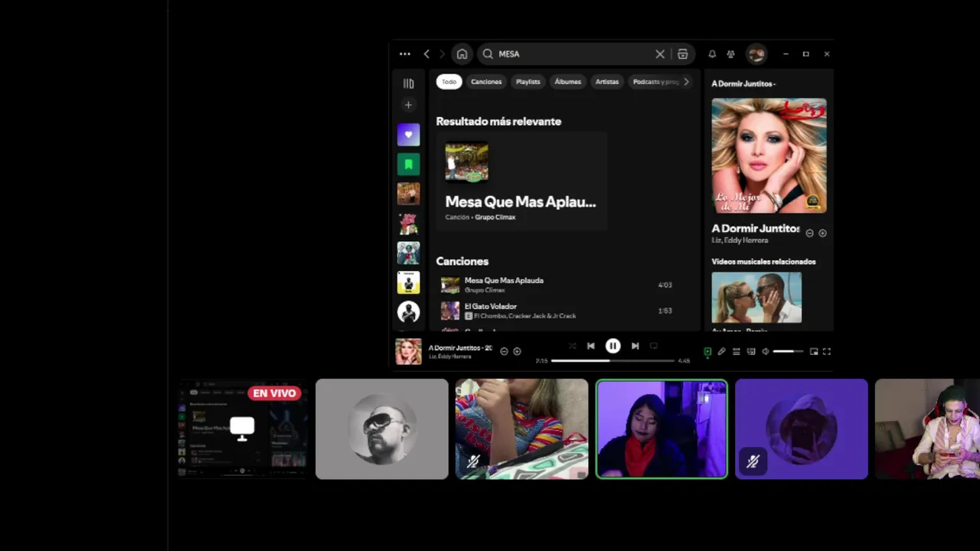Click the search magnifier icon

tap(488, 54)
